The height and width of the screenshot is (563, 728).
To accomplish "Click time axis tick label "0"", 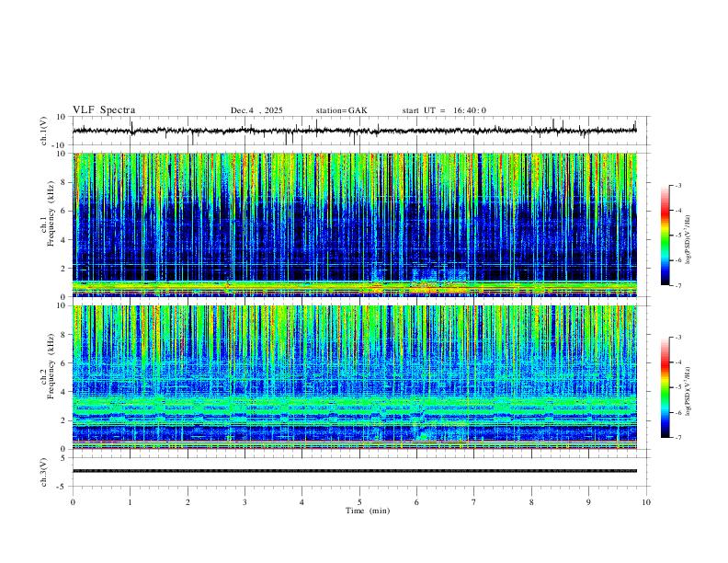I will (73, 502).
